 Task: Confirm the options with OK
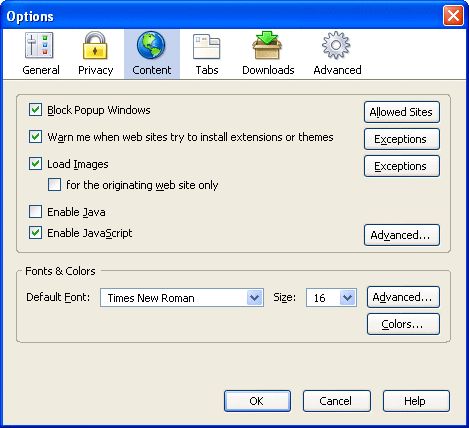pyautogui.click(x=257, y=401)
